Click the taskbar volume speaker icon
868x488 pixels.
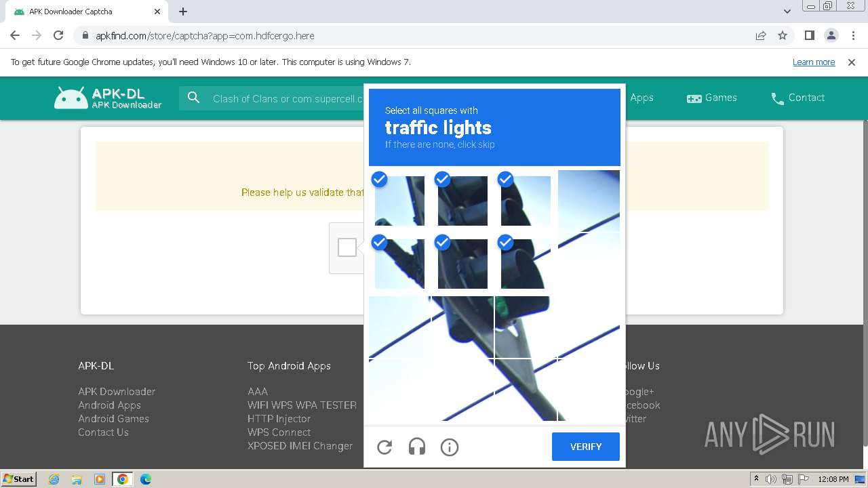coord(771,479)
